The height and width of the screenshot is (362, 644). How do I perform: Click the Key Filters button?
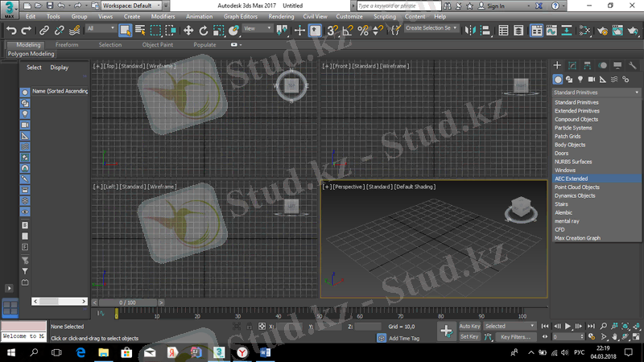click(515, 337)
